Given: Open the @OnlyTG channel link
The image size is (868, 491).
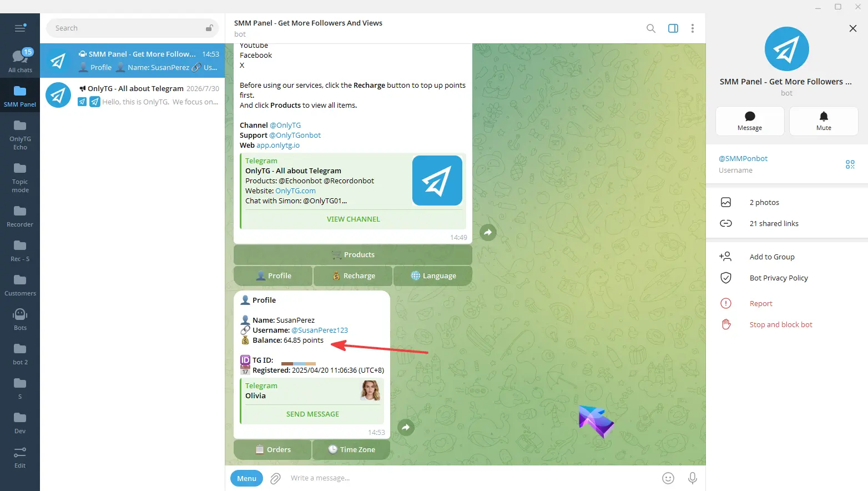Looking at the screenshot, I should pyautogui.click(x=285, y=125).
